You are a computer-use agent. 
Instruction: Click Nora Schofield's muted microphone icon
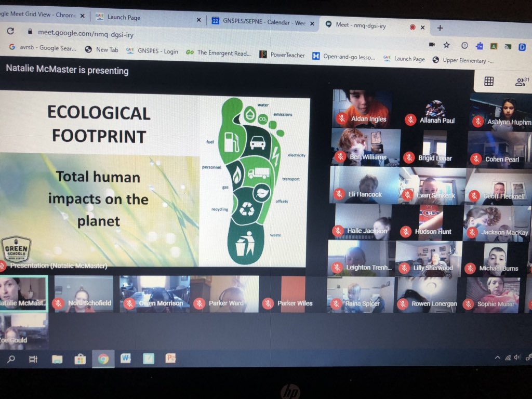(x=58, y=303)
